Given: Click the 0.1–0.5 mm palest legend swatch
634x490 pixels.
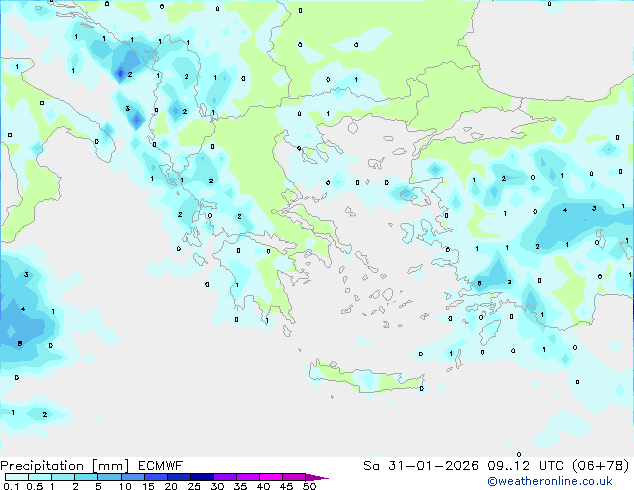Looking at the screenshot, I should pyautogui.click(x=17, y=477).
